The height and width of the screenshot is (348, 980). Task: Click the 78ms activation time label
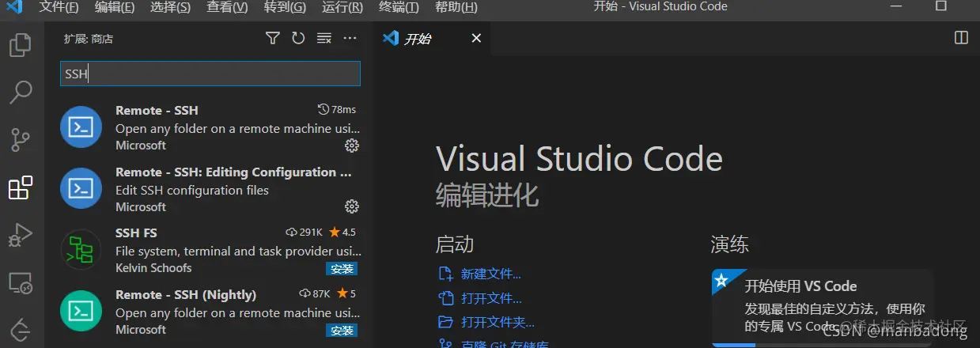(337, 109)
